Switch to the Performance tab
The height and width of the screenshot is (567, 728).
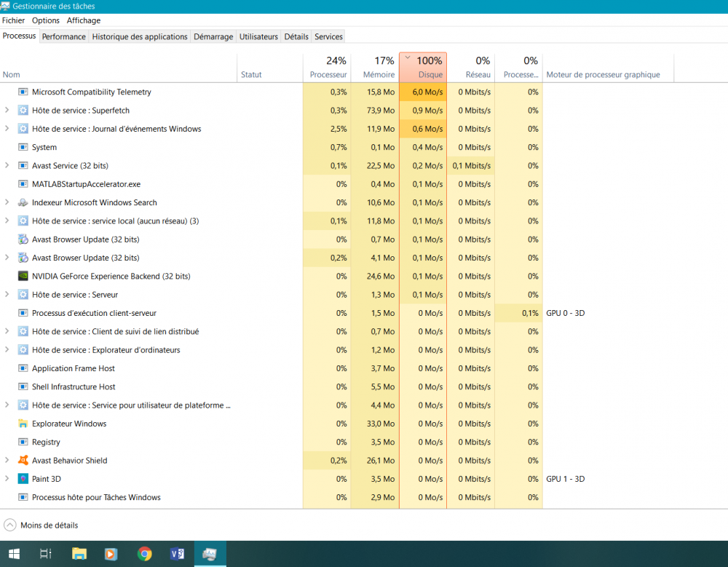pos(63,36)
